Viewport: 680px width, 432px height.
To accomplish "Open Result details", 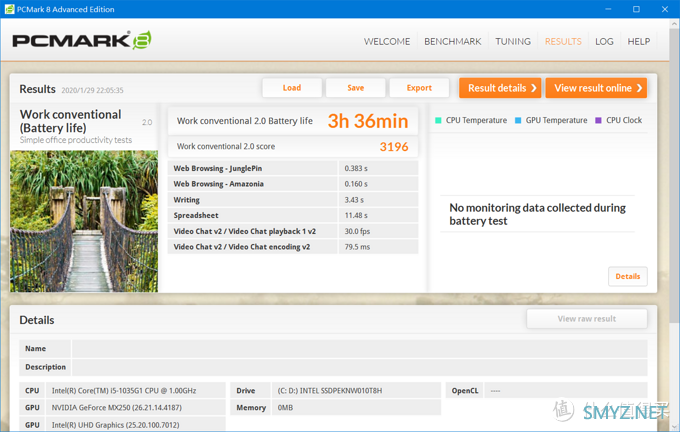I will coord(500,88).
